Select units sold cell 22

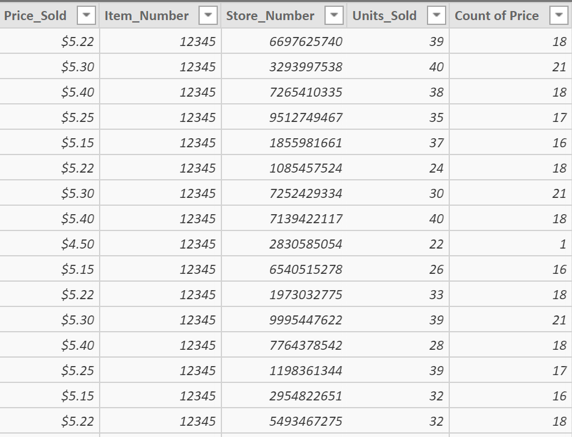pos(398,244)
